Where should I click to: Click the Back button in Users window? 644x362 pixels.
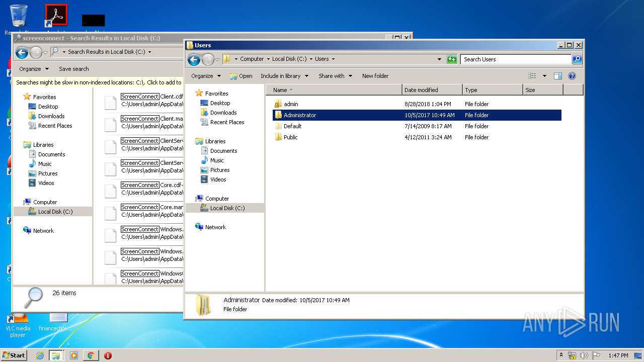click(194, 59)
